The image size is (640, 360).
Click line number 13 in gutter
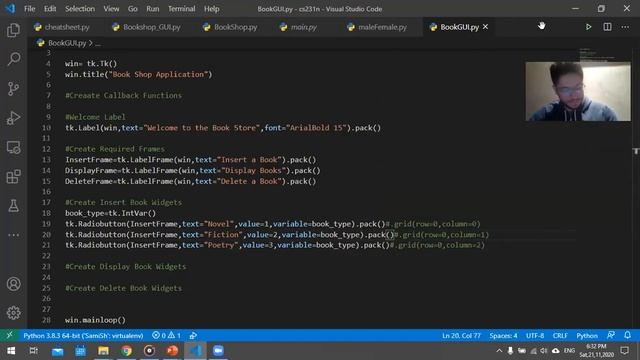tap(47, 160)
